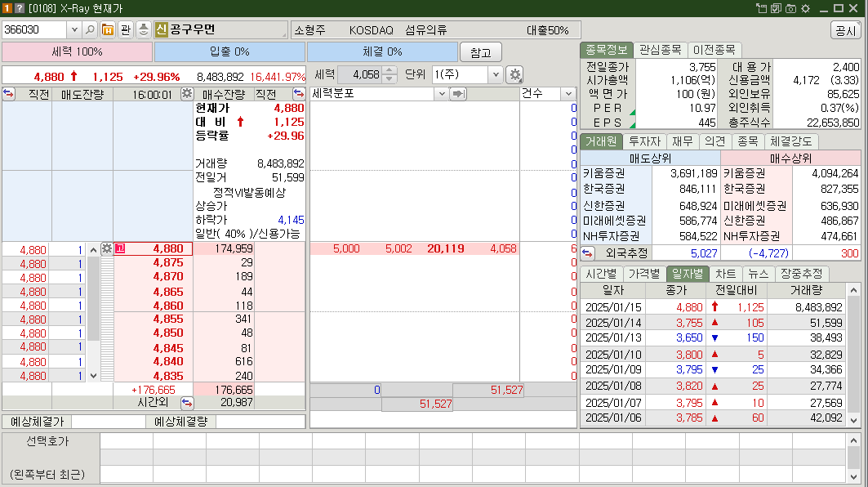Click the gear icon next to the 단위 dropdown
The width and height of the screenshot is (868, 487).
(514, 74)
